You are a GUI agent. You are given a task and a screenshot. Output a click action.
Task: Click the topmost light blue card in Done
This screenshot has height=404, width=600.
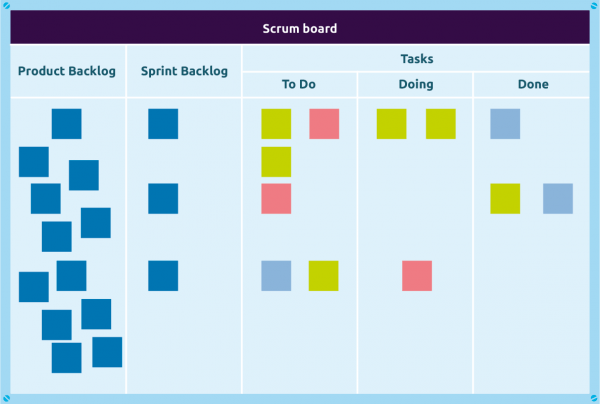pyautogui.click(x=505, y=124)
